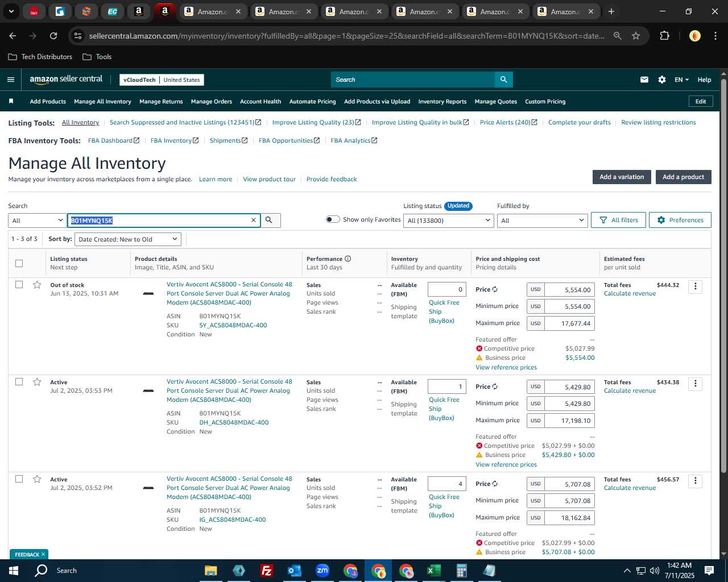Click the Add a product button
The height and width of the screenshot is (582, 728).
click(683, 177)
